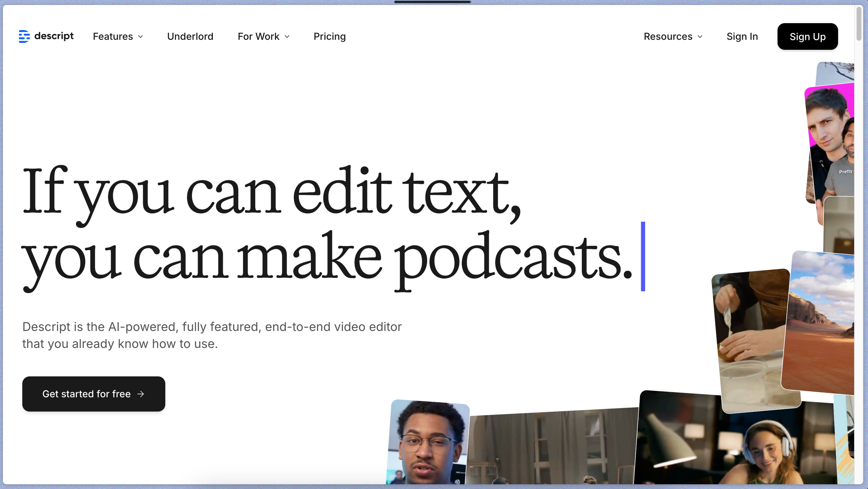This screenshot has width=868, height=489.
Task: Click the desert landscape video thumbnail
Action: click(819, 324)
